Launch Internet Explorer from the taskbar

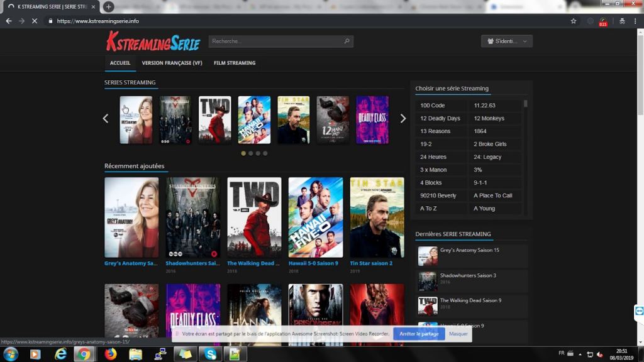(60, 354)
